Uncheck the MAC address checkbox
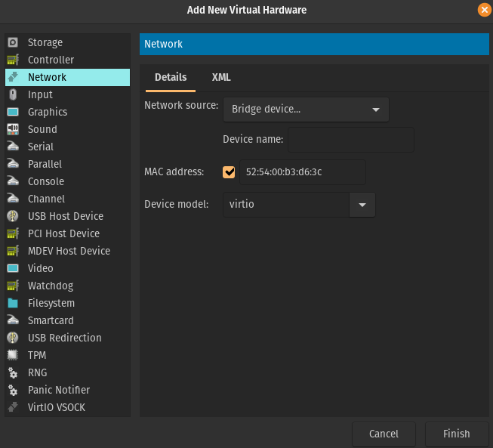 click(x=230, y=172)
